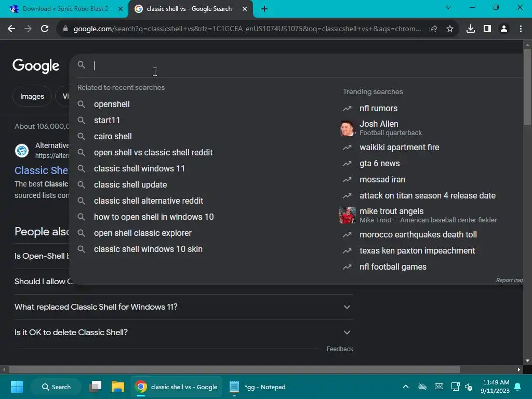This screenshot has height=399, width=532.
Task: Open taskbar Search box
Action: click(x=56, y=387)
